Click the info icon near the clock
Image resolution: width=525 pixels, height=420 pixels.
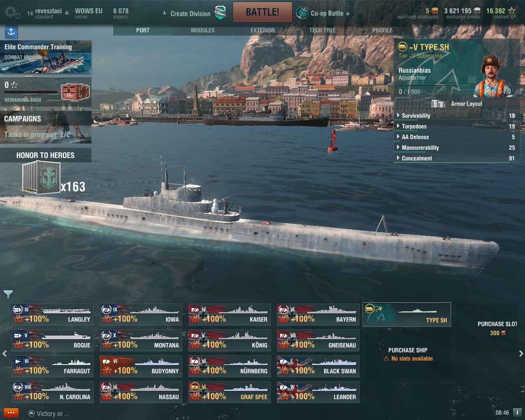point(517,412)
